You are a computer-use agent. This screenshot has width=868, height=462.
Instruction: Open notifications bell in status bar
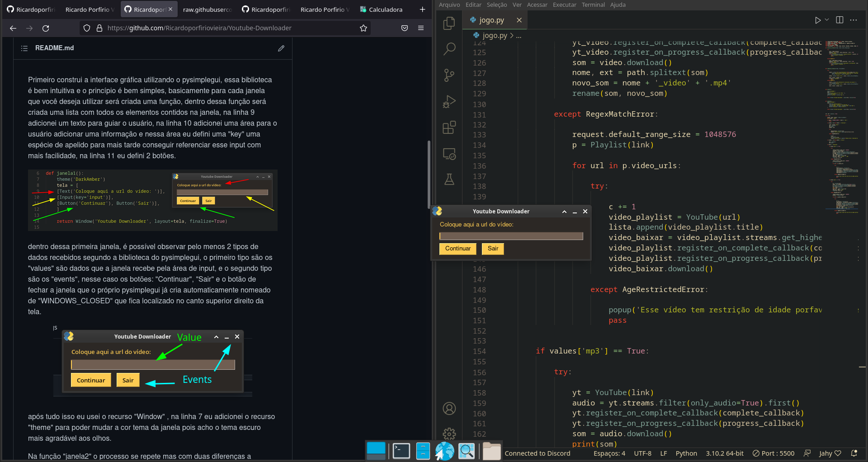(x=854, y=453)
